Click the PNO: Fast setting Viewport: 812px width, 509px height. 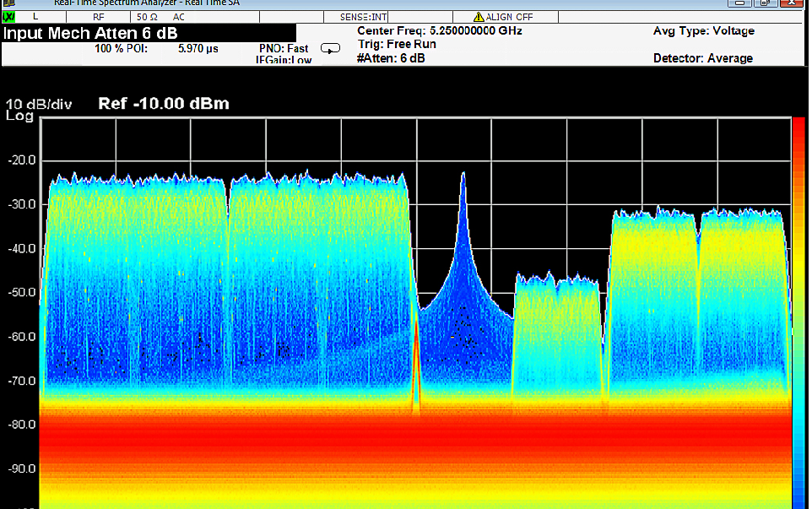(x=284, y=49)
